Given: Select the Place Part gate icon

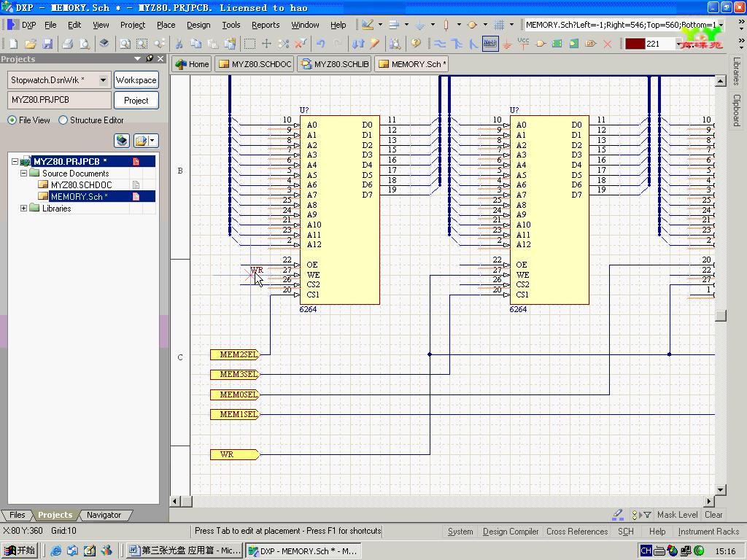Looking at the screenshot, I should click(x=541, y=44).
